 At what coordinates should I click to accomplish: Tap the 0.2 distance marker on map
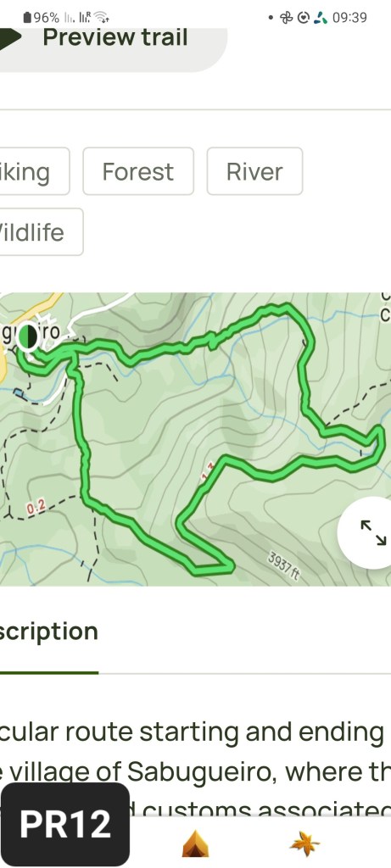[x=36, y=507]
